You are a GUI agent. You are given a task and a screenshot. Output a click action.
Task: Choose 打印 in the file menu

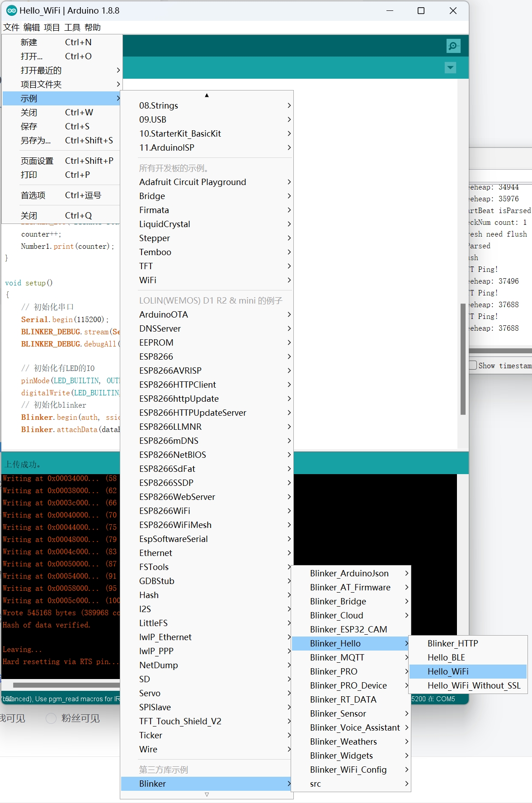tap(62, 175)
